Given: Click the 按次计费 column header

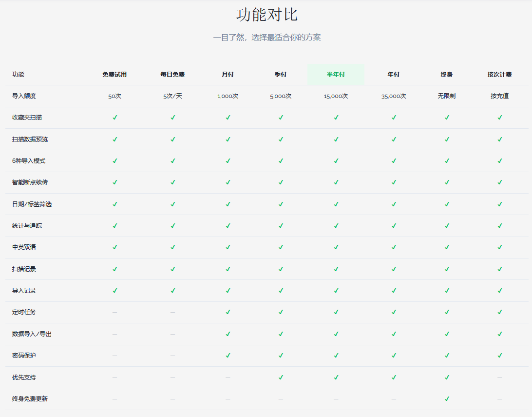Looking at the screenshot, I should click(499, 74).
